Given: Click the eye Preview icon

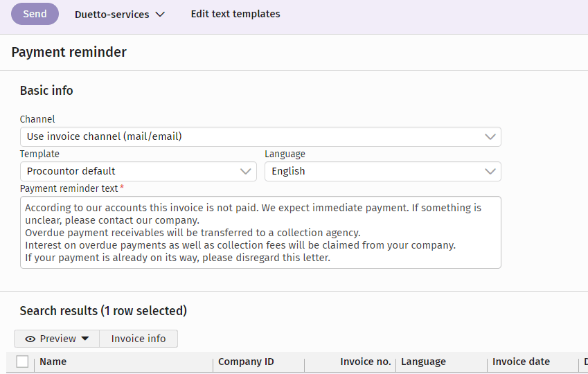Looking at the screenshot, I should tap(30, 339).
